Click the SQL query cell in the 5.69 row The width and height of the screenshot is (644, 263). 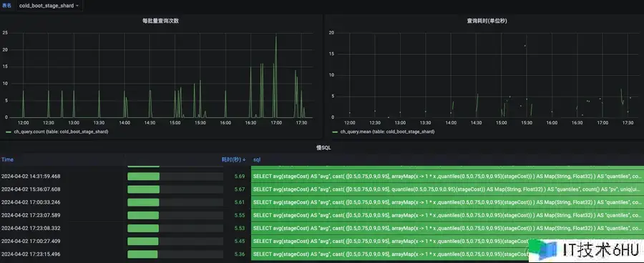point(447,177)
